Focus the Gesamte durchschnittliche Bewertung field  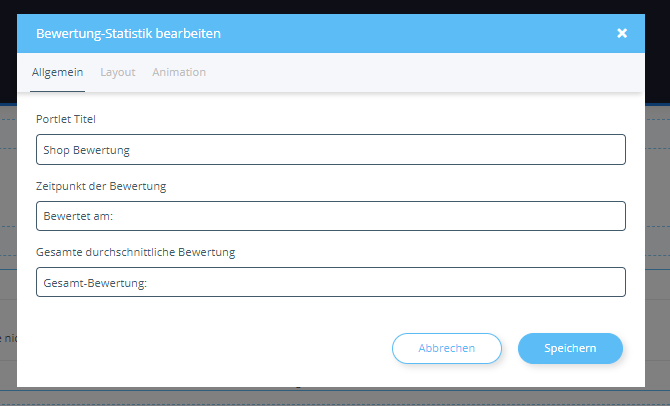(x=331, y=282)
